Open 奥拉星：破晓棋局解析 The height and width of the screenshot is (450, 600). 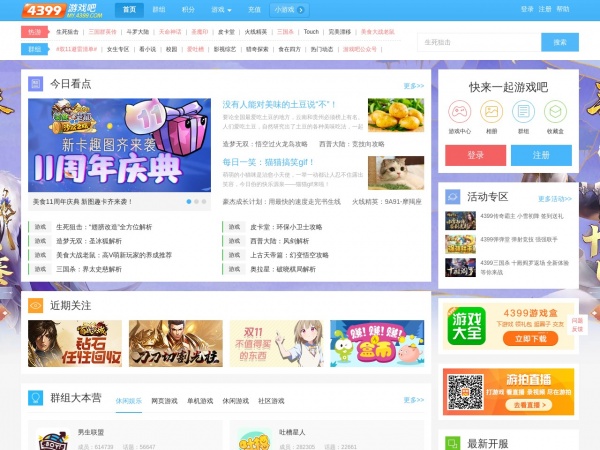coord(283,269)
